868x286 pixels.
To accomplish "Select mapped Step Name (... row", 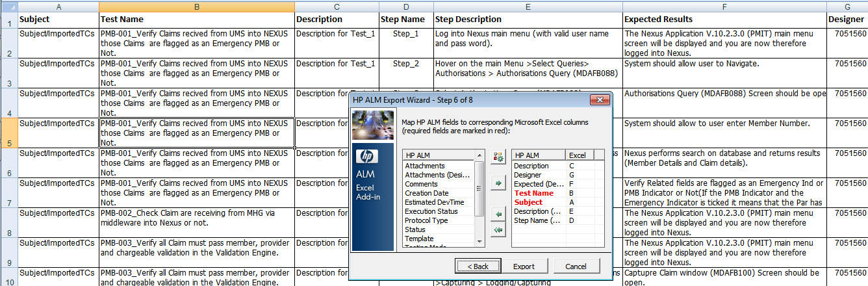I will click(556, 220).
